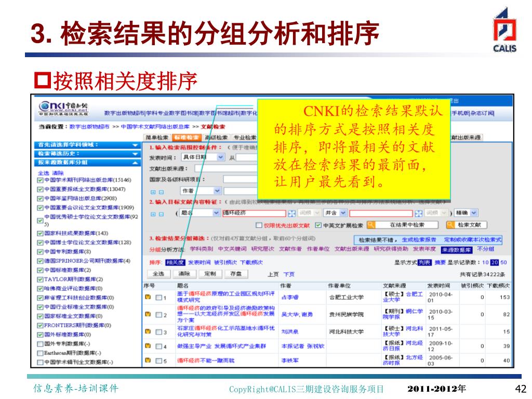Image resolution: width=532 pixels, height=399 pixels.
Task: Click 生成检索报告 link
Action: (419, 240)
